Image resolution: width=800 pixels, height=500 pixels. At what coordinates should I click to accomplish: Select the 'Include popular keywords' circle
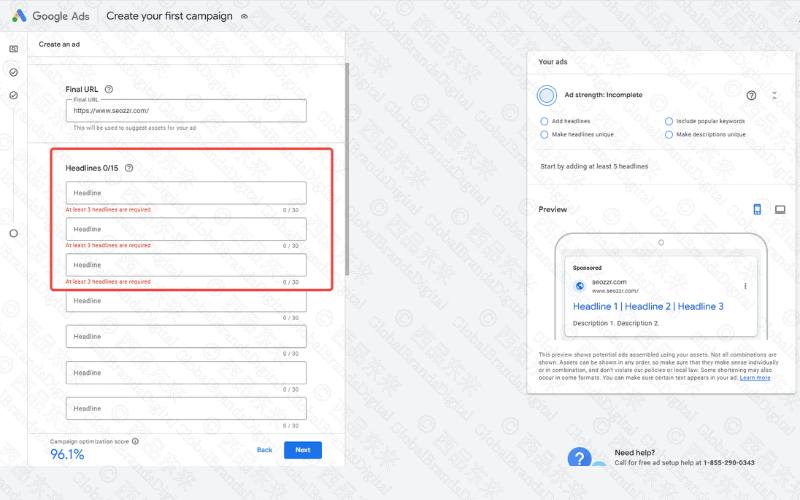[x=668, y=121]
